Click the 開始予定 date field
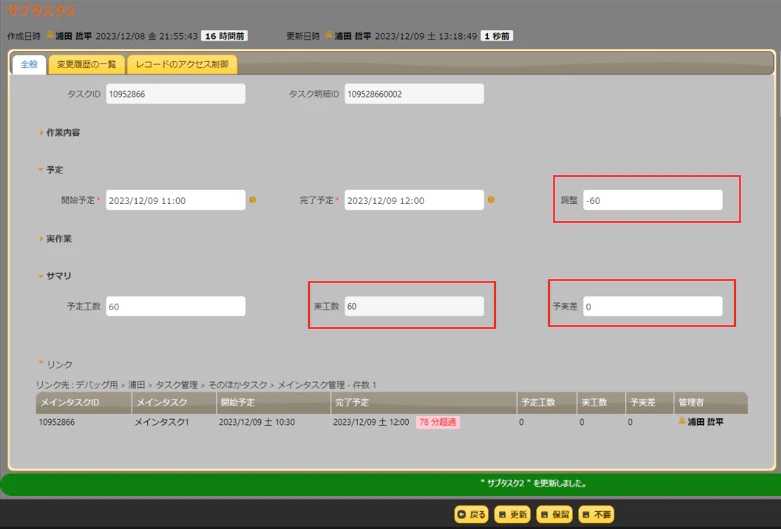Viewport: 781px width, 529px height. point(175,200)
